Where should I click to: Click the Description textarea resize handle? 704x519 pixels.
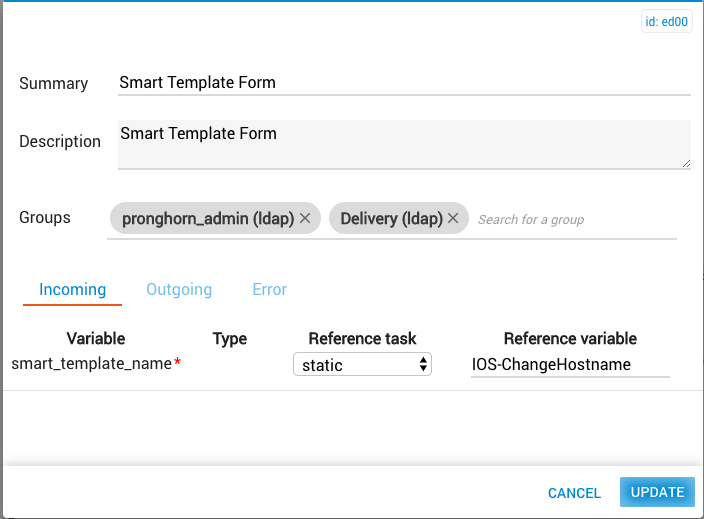point(686,164)
